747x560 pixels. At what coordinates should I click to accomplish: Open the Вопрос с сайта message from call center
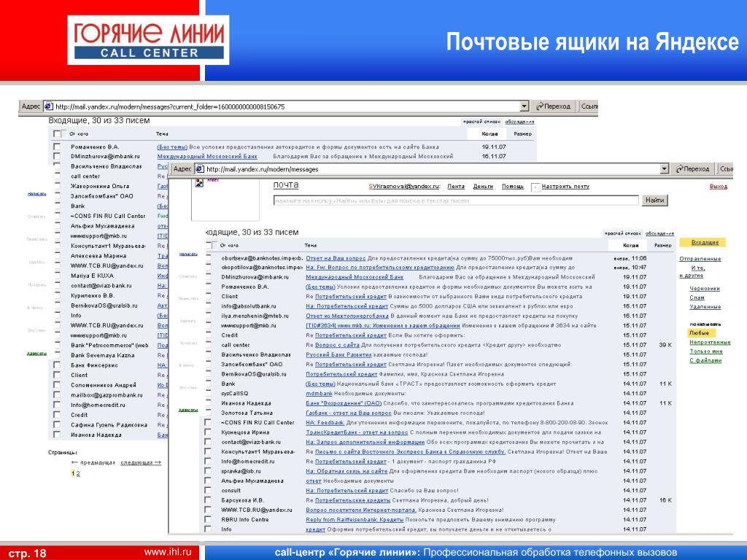click(337, 345)
